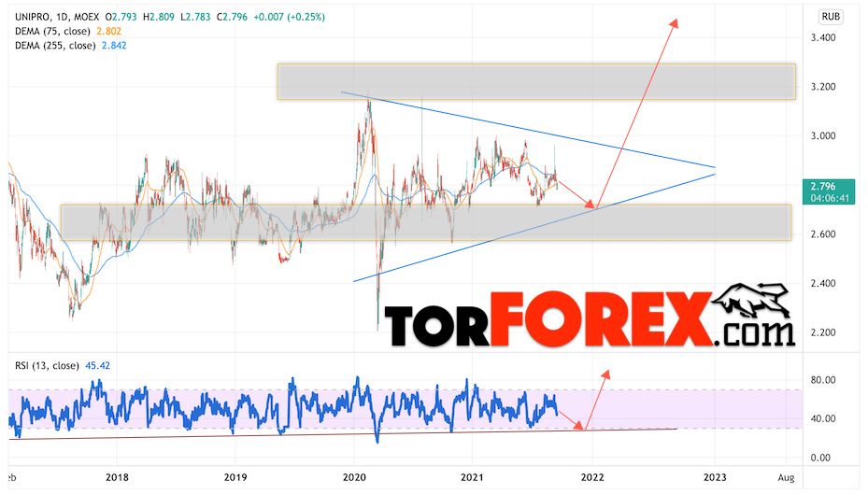Click the high value H2.809 in header
The image size is (868, 494).
(x=159, y=17)
